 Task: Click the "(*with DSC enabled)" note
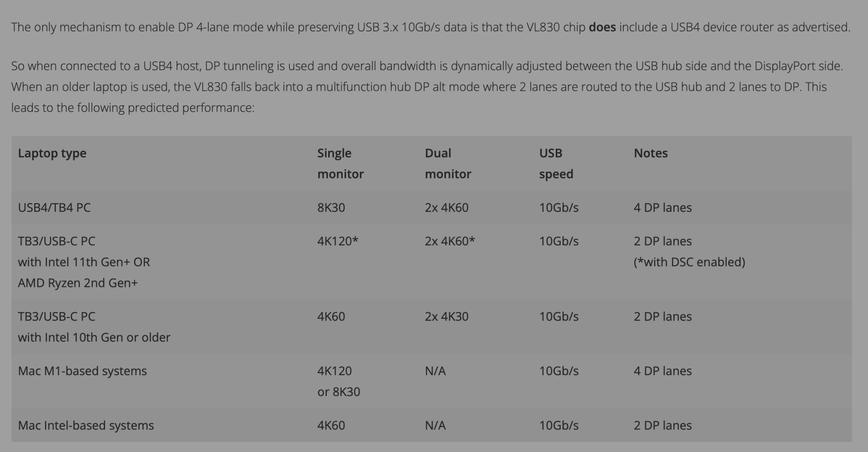click(689, 262)
